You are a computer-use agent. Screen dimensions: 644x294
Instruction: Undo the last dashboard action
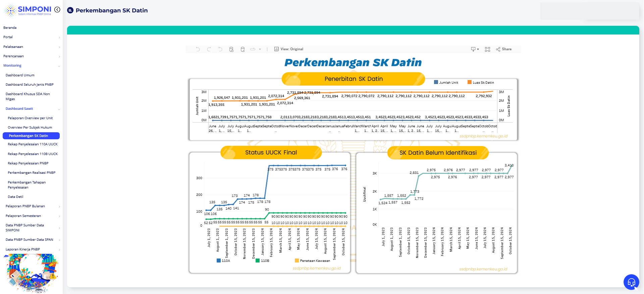click(198, 49)
